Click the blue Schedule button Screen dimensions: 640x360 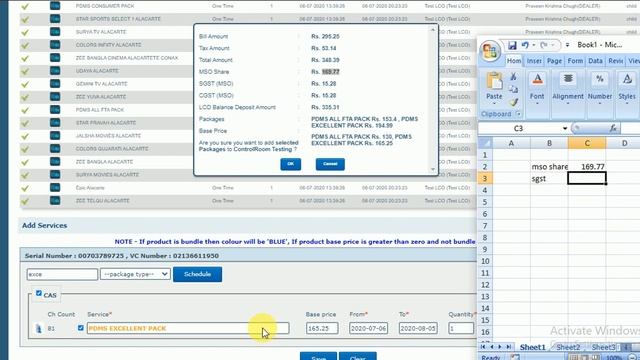[x=198, y=274]
